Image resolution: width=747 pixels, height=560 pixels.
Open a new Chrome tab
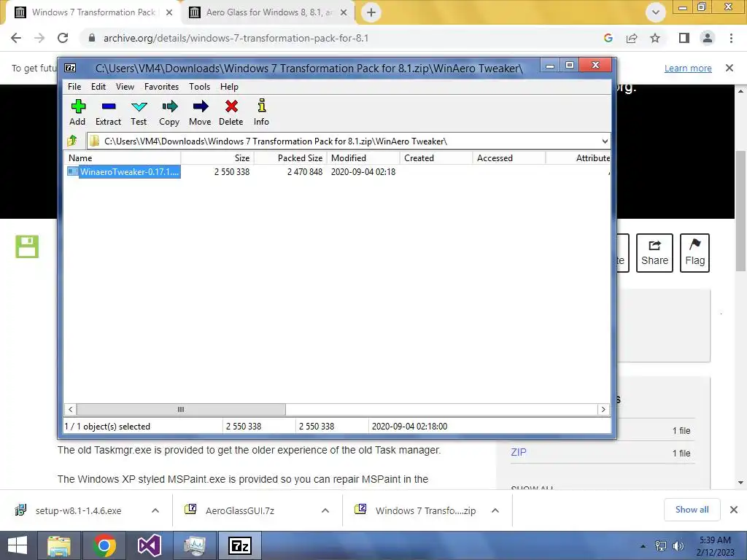tap(371, 13)
